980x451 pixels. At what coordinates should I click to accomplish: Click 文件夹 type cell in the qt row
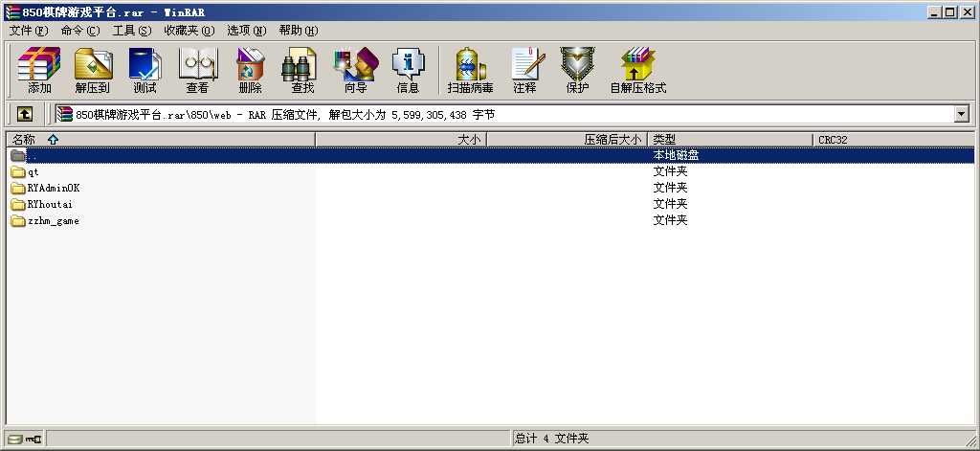[670, 171]
